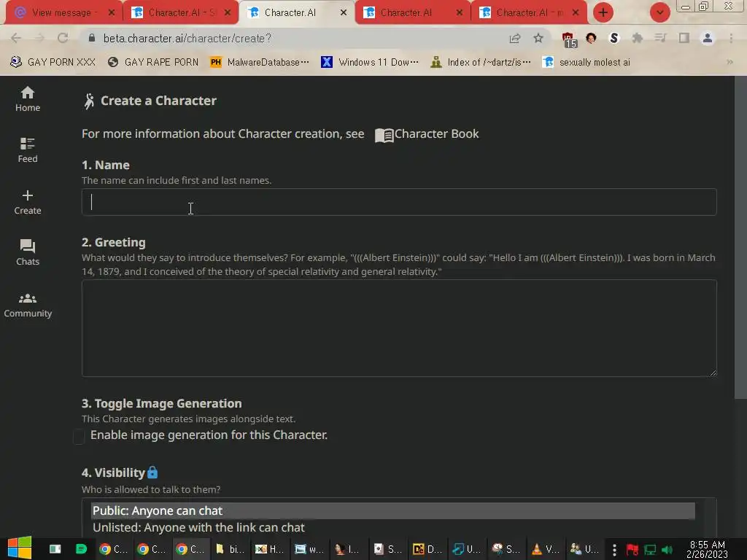Image resolution: width=747 pixels, height=560 pixels.
Task: Open Chats from the sidebar
Action: point(28,252)
